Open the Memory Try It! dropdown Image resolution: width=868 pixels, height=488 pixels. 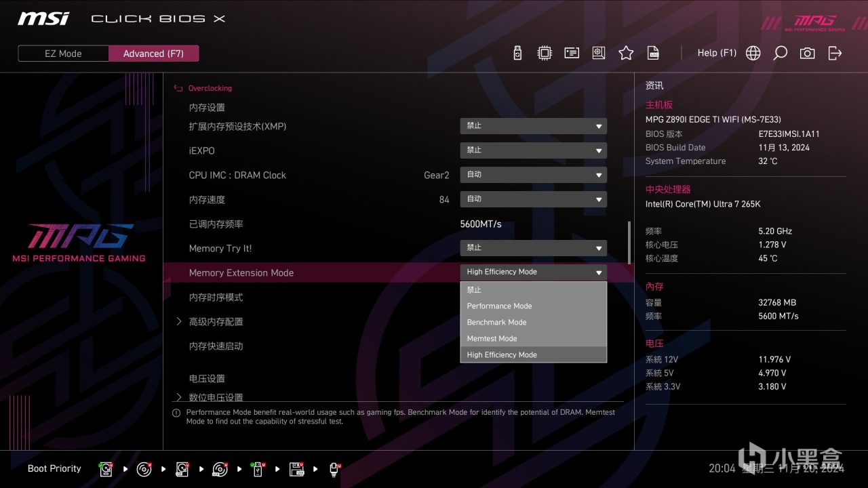(533, 248)
